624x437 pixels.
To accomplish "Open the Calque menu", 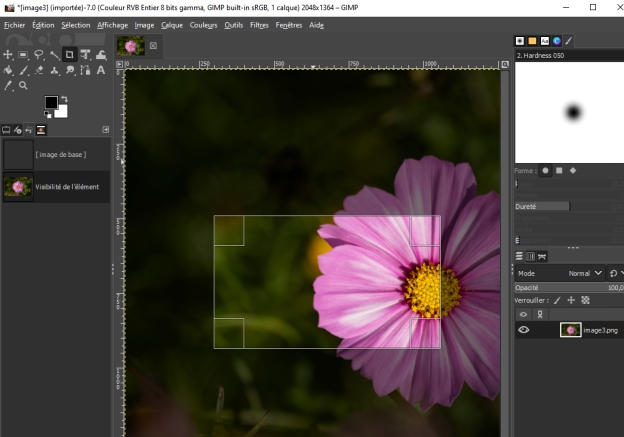I will pyautogui.click(x=172, y=24).
